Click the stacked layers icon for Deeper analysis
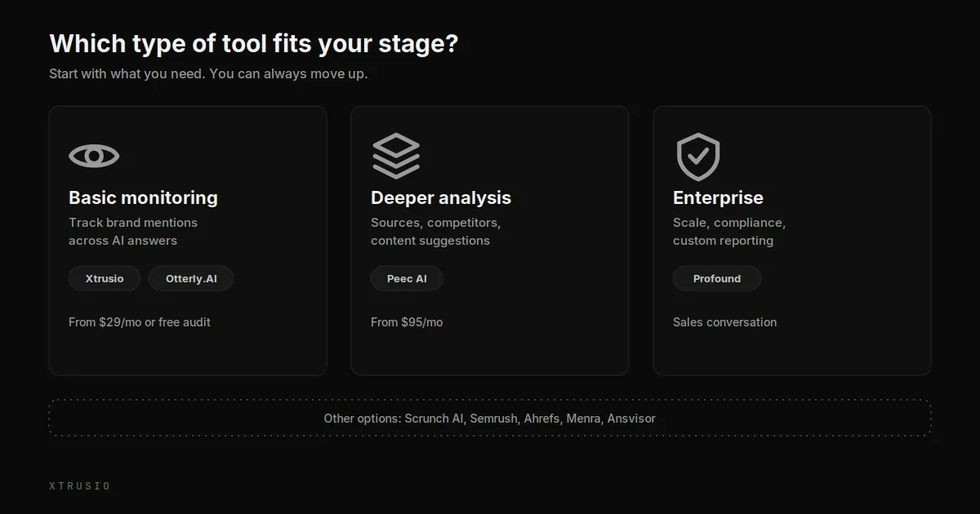The image size is (980, 514). pos(396,156)
